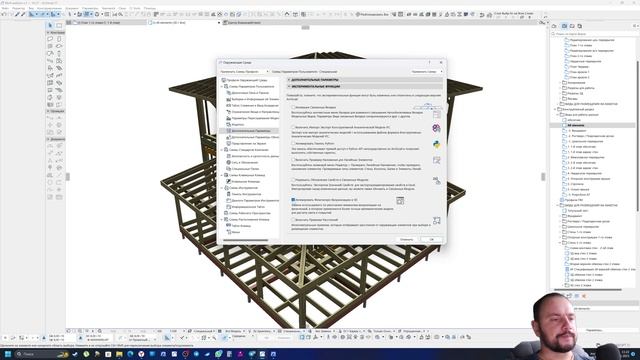The width and height of the screenshot is (640, 360).
Task: Select Специальные Папки in the dialog tree
Action: pyautogui.click(x=245, y=169)
